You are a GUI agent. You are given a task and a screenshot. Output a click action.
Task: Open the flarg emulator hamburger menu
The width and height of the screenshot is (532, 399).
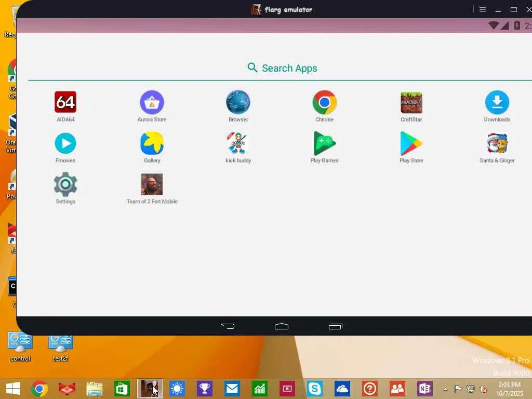[483, 9]
